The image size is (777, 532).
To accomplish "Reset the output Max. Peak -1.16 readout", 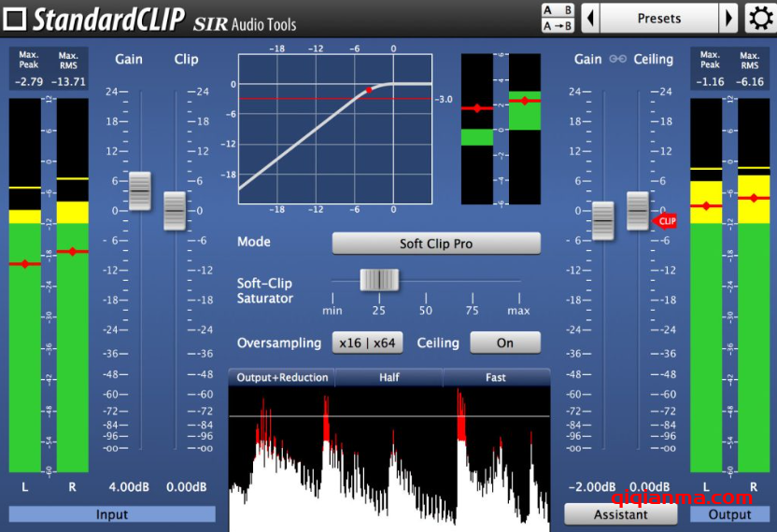I will point(710,82).
